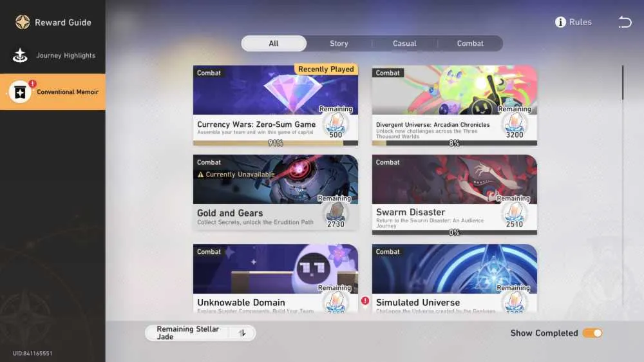Click the 500 remaining jade value
The height and width of the screenshot is (362, 644).
tap(336, 135)
